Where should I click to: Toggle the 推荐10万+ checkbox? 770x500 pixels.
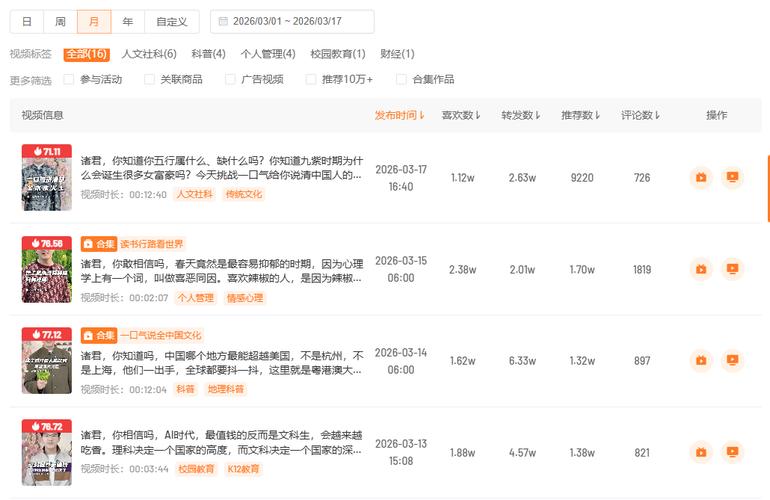pyautogui.click(x=311, y=79)
